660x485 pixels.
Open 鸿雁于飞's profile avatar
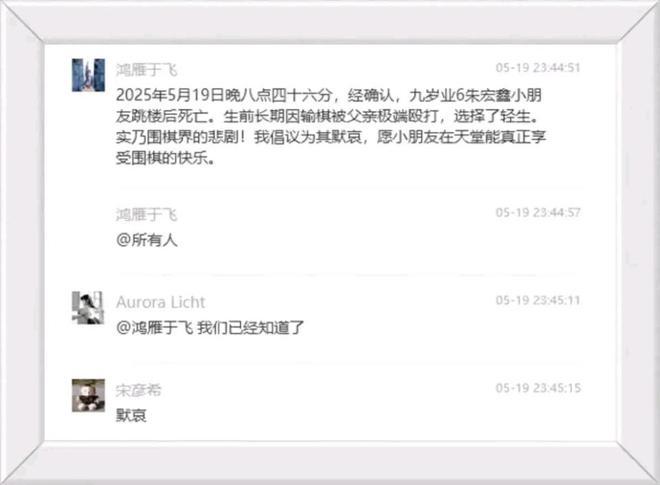tap(88, 75)
